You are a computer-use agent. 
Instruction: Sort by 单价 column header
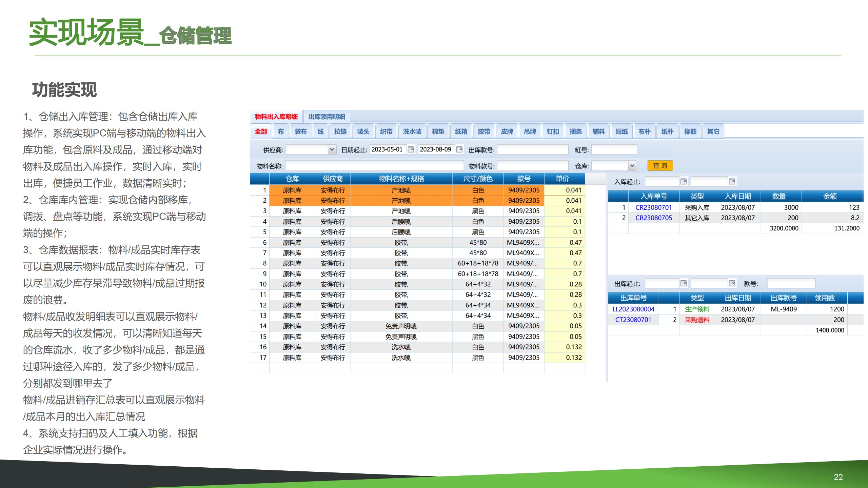point(562,179)
